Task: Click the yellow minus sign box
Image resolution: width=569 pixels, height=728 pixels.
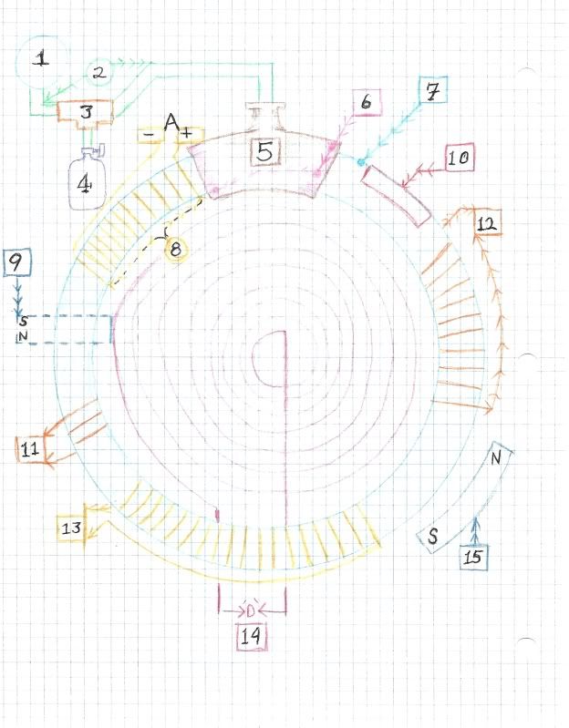Action: coord(147,135)
